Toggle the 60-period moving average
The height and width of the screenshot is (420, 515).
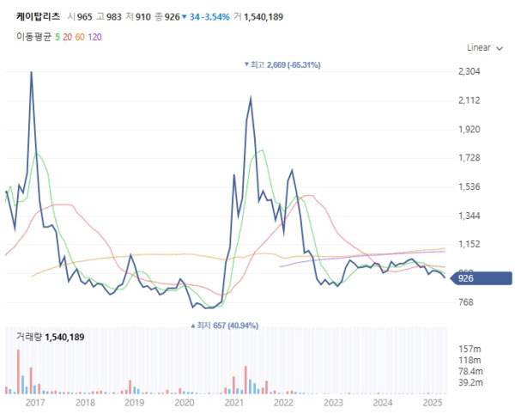tap(80, 36)
